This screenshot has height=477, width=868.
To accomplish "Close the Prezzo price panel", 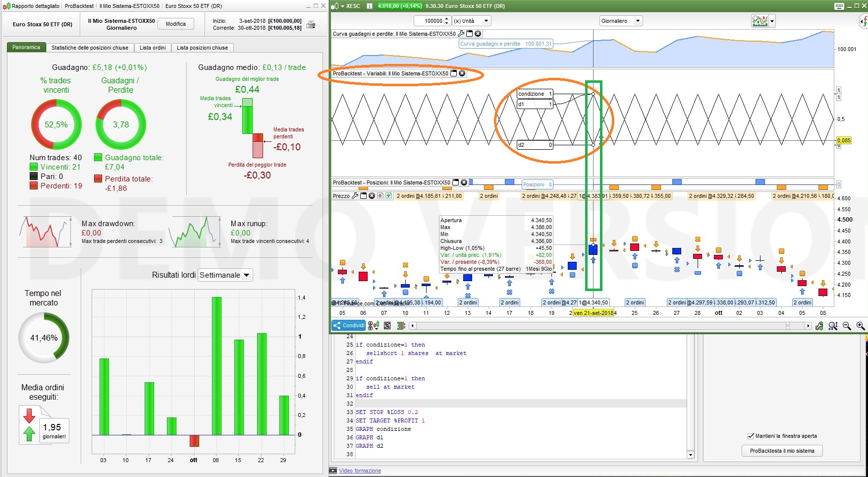I will coord(372,196).
